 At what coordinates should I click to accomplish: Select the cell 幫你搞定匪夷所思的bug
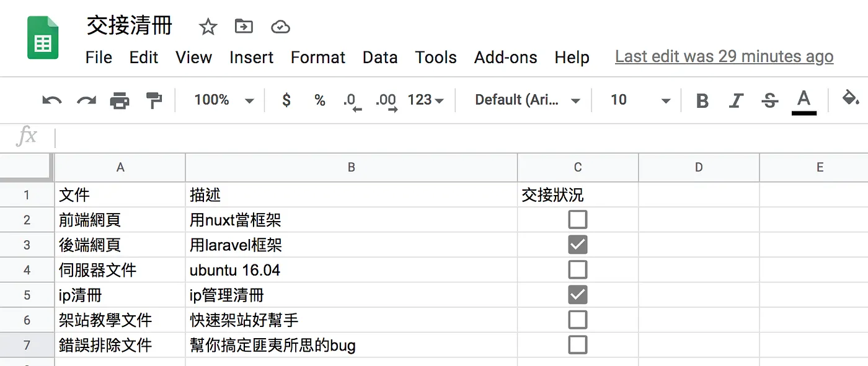pos(352,344)
